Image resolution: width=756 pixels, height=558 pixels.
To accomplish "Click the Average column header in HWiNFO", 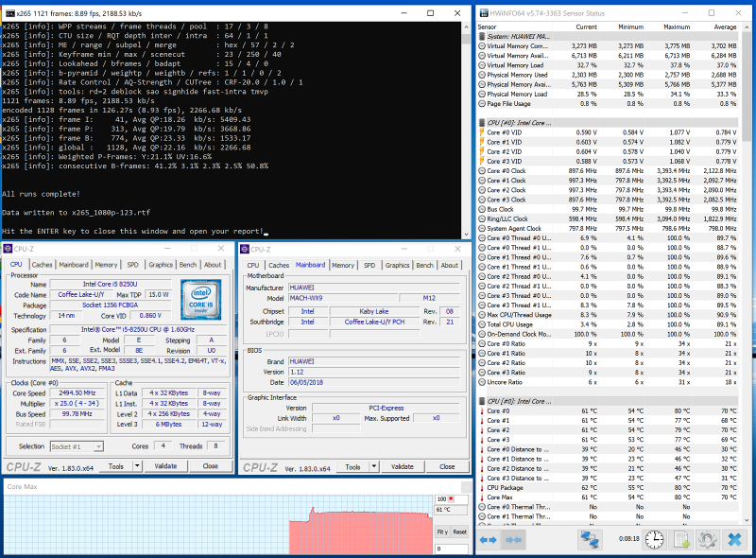I will (725, 27).
